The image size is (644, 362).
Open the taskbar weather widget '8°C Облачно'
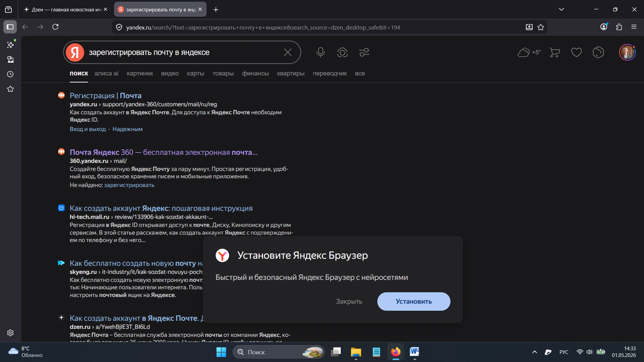25,352
